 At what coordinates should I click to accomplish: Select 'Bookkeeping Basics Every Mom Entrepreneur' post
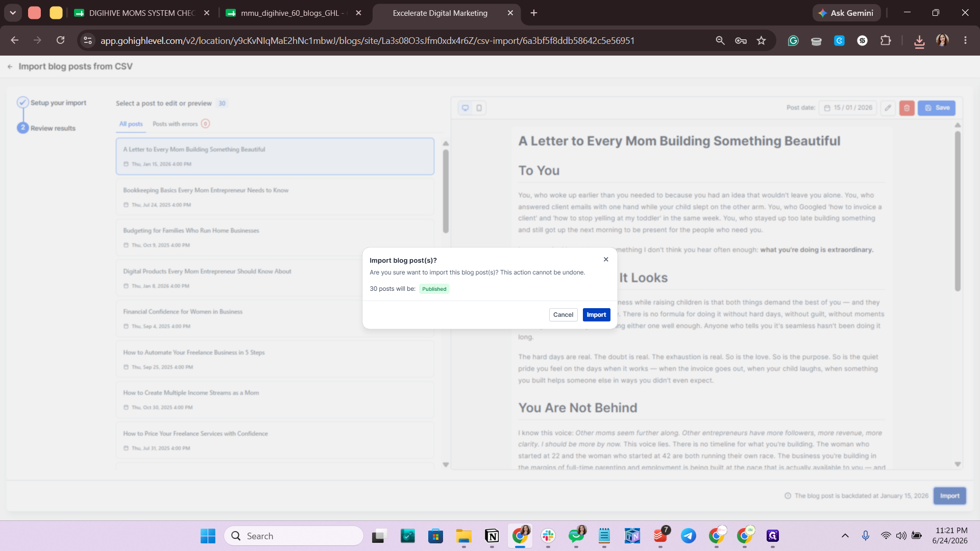(x=275, y=197)
